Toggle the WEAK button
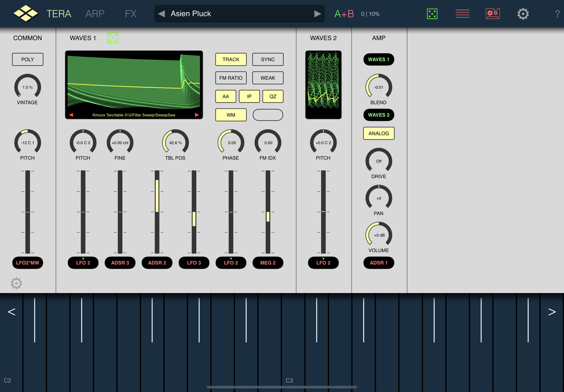 point(268,78)
